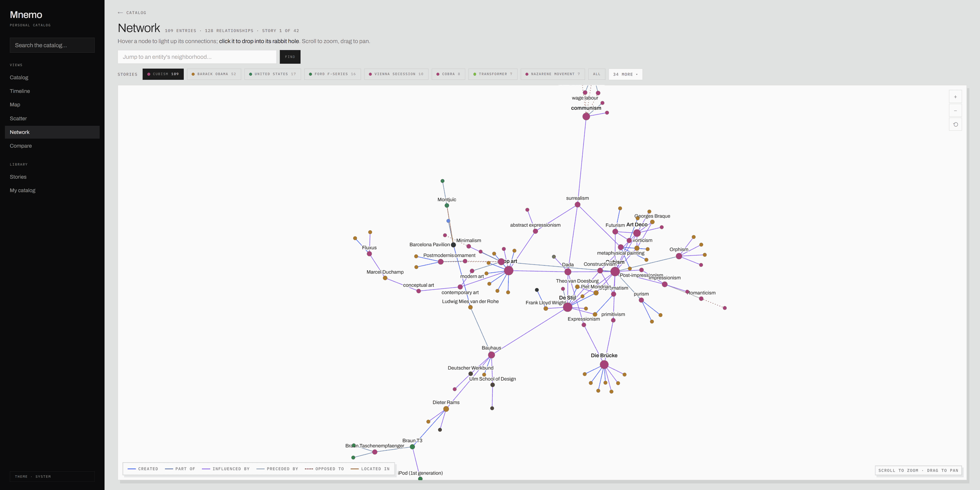Click the communism node
980x490 pixels.
tap(586, 116)
